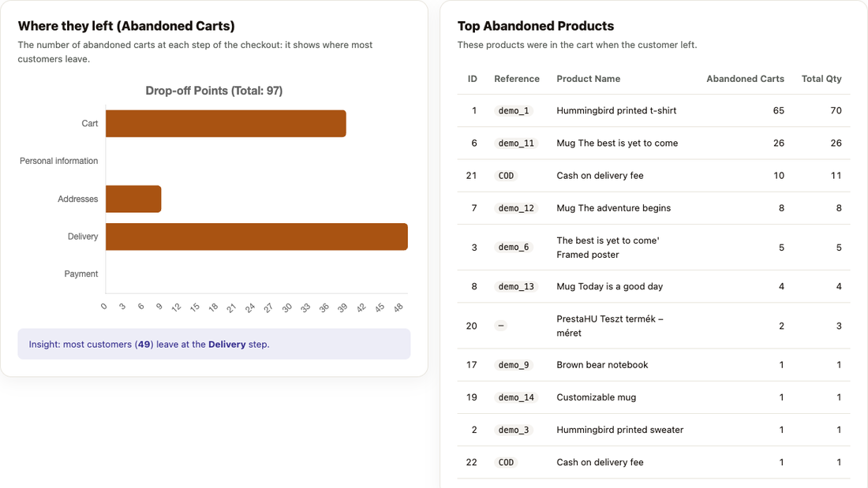This screenshot has width=868, height=488.
Task: Click the demo_14 reference badge
Action: 516,397
